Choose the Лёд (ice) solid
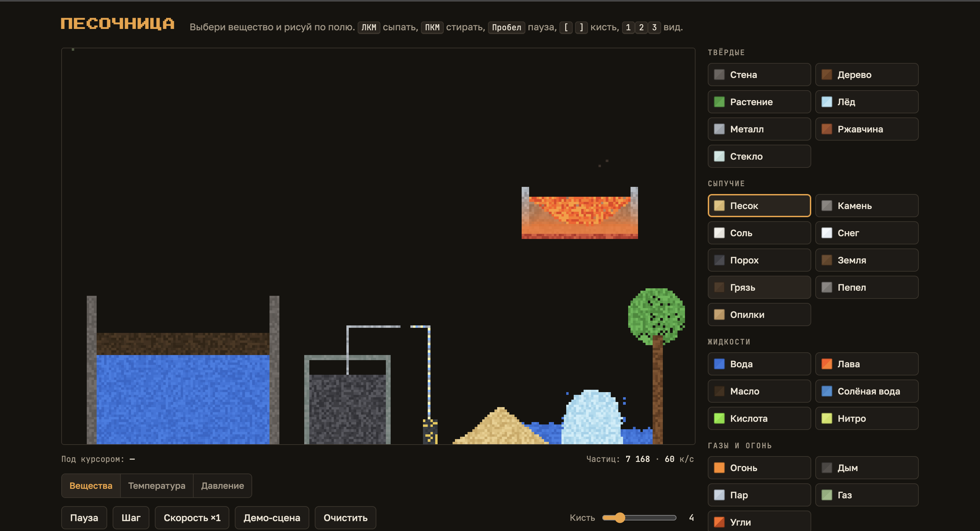Image resolution: width=980 pixels, height=531 pixels. (867, 102)
